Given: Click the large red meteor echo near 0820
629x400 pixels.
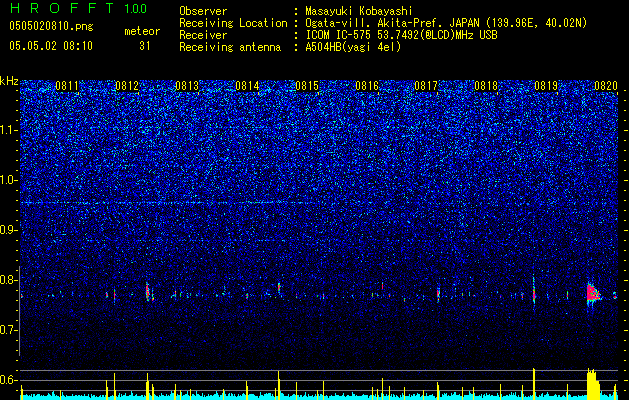Looking at the screenshot, I should pos(593,294).
